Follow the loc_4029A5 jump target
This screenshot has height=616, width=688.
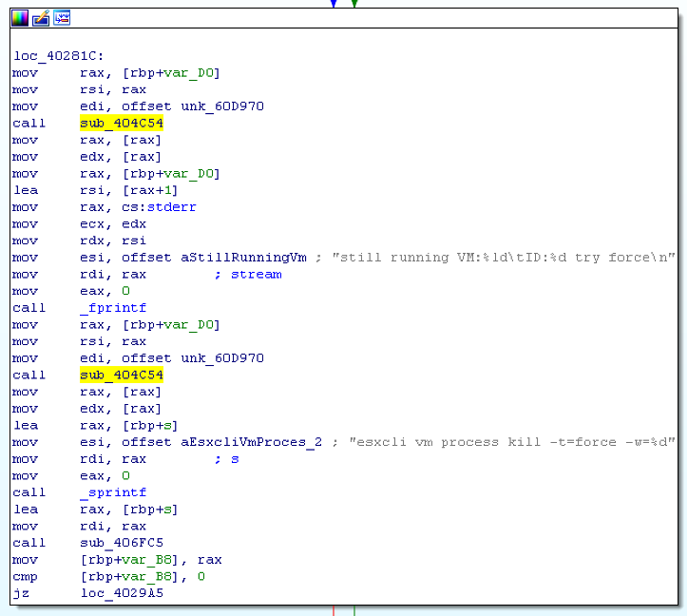pyautogui.click(x=115, y=593)
